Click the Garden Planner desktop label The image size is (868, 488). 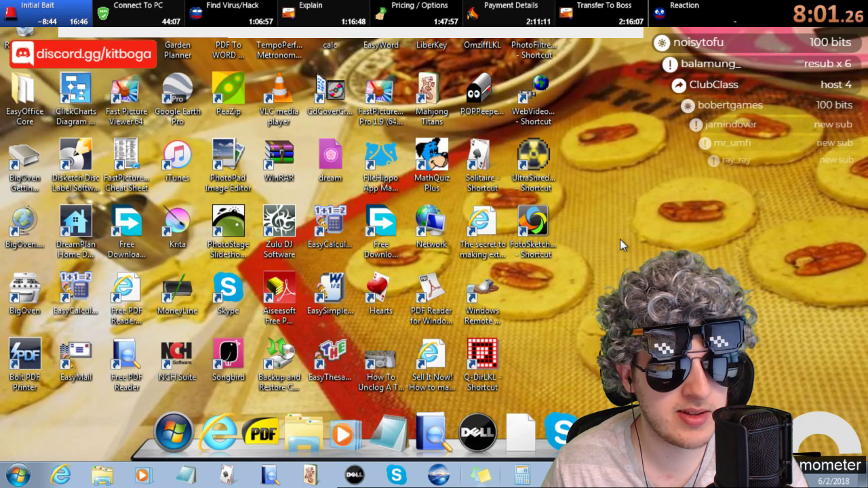point(178,50)
